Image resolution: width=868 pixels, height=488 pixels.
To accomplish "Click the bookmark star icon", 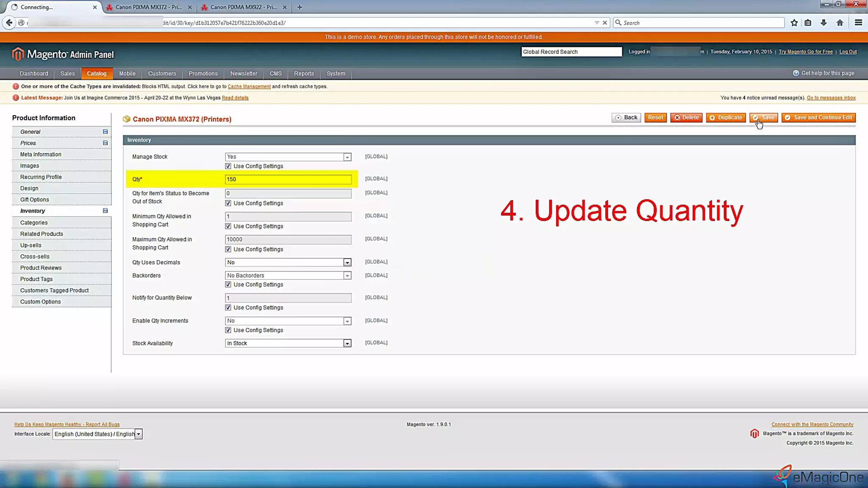I will coord(794,23).
